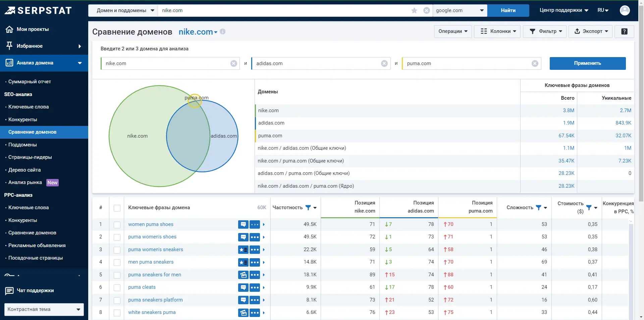Clear the nike.com search field

coord(426,10)
